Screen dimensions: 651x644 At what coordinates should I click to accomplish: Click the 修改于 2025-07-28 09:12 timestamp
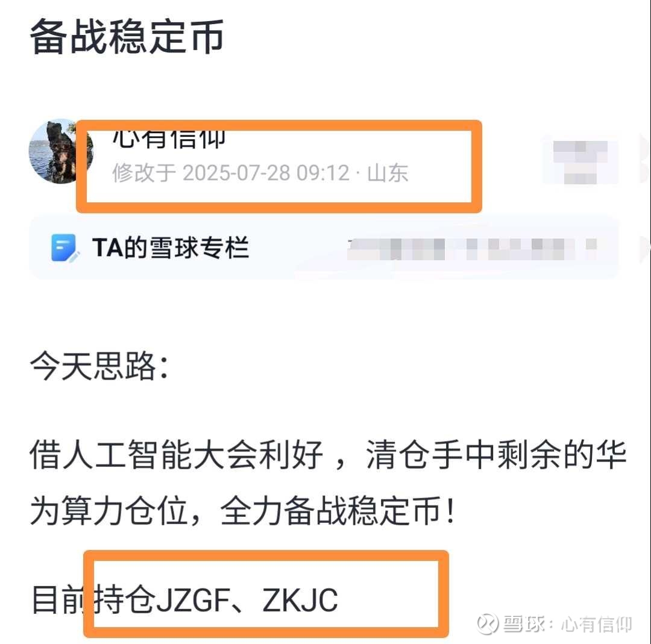[x=230, y=173]
